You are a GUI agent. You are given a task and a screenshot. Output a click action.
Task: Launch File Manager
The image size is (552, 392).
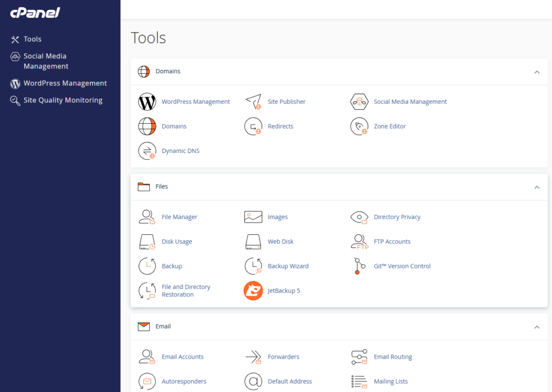tap(179, 216)
